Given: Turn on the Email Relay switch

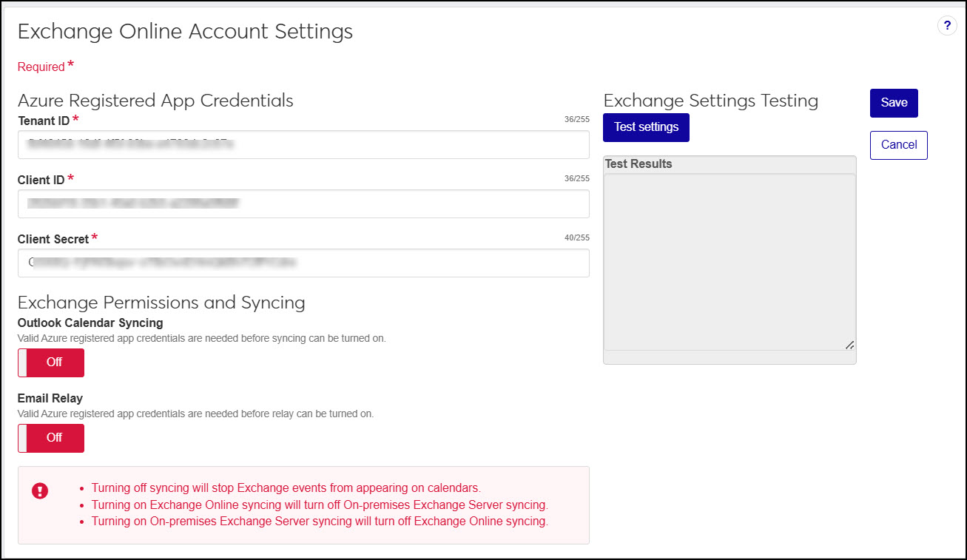Looking at the screenshot, I should (x=50, y=438).
